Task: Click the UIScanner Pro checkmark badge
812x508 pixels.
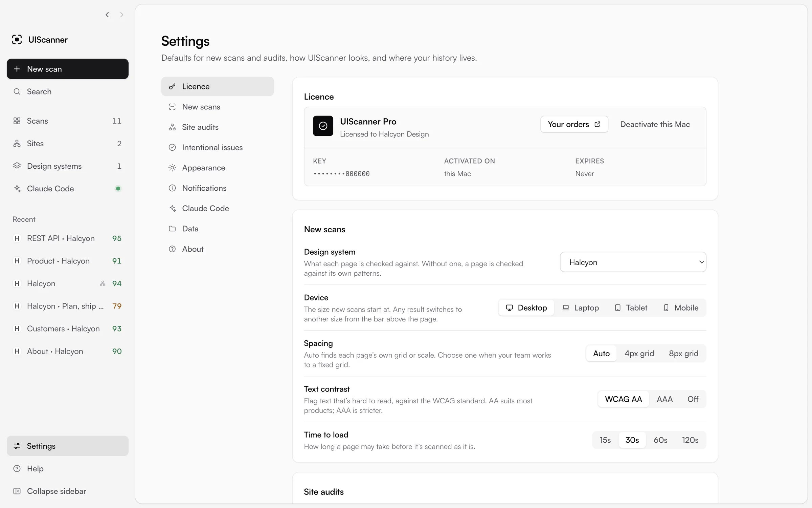Action: (323, 126)
